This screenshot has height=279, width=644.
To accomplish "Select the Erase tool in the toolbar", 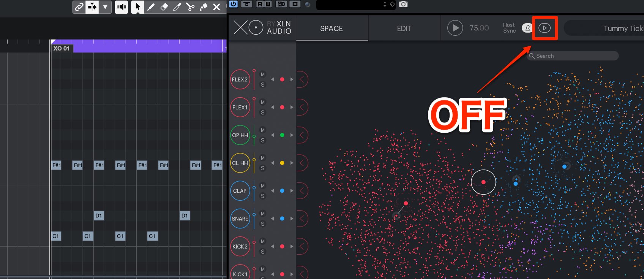I will point(164,7).
